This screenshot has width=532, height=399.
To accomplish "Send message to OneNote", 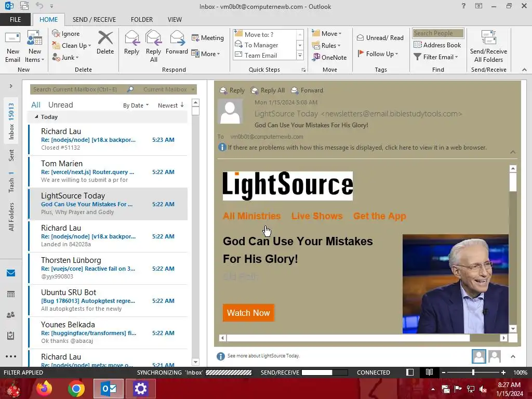I will pos(330,57).
